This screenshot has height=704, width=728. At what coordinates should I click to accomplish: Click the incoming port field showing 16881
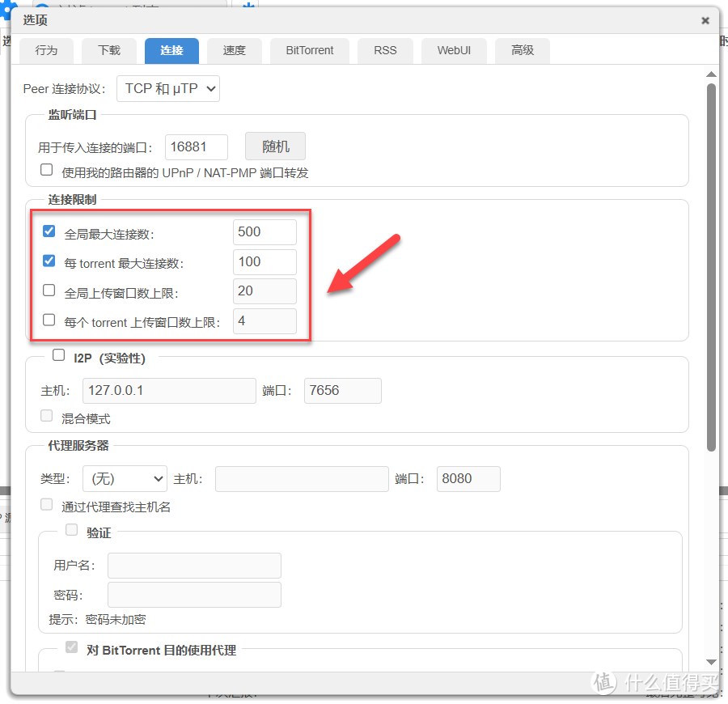tap(197, 147)
